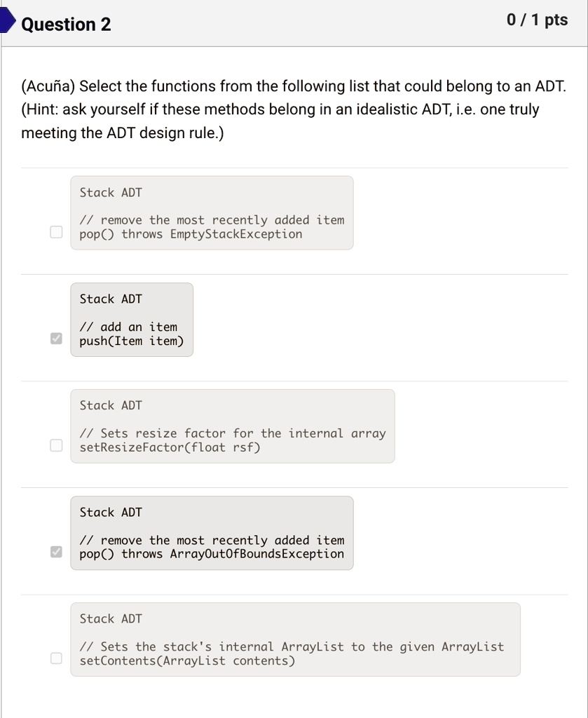Check the setResizeFactor answer checkbox
The height and width of the screenshot is (718, 588).
pyautogui.click(x=55, y=445)
